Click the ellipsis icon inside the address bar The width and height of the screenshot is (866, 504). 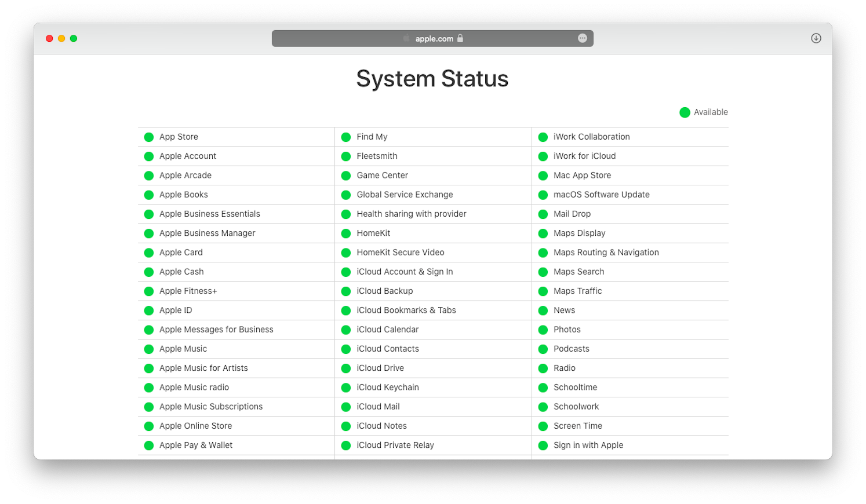(x=583, y=38)
